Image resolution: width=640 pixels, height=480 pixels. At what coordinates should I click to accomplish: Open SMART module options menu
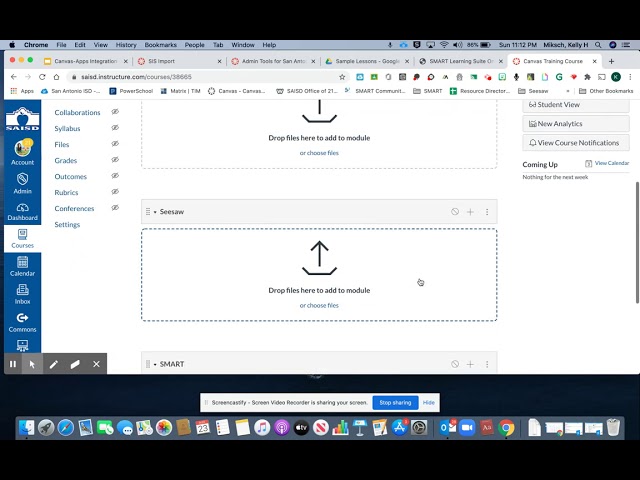point(487,364)
